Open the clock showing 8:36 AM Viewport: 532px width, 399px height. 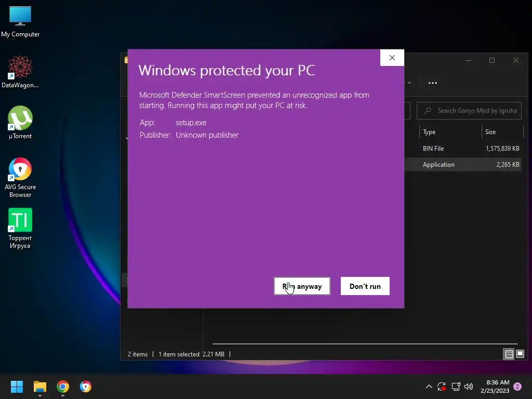point(495,387)
